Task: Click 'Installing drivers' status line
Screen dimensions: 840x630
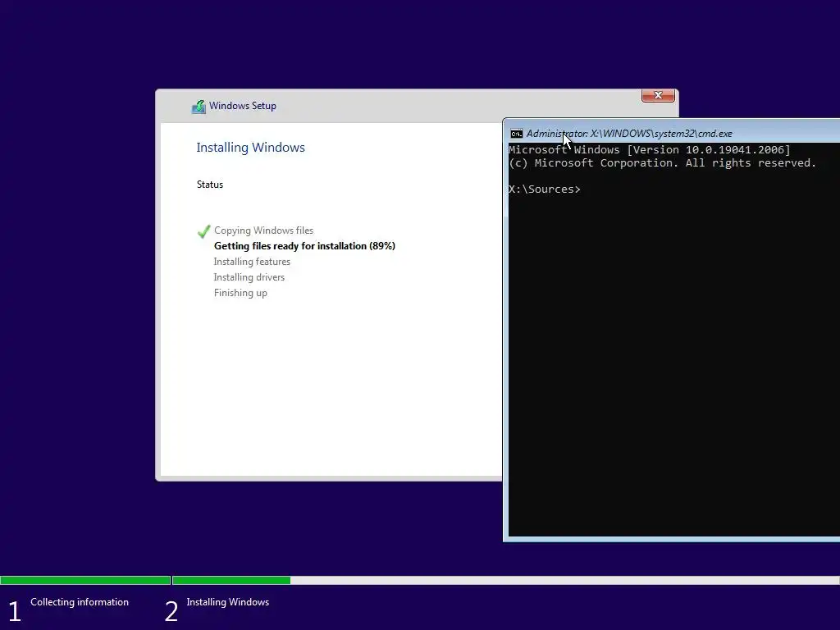Action: click(x=249, y=277)
